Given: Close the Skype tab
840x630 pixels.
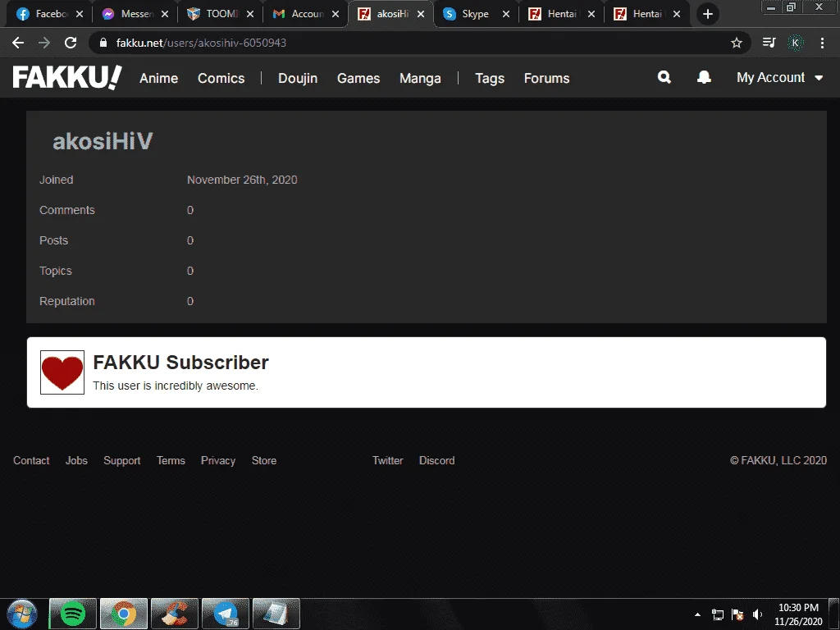Looking at the screenshot, I should pos(505,14).
